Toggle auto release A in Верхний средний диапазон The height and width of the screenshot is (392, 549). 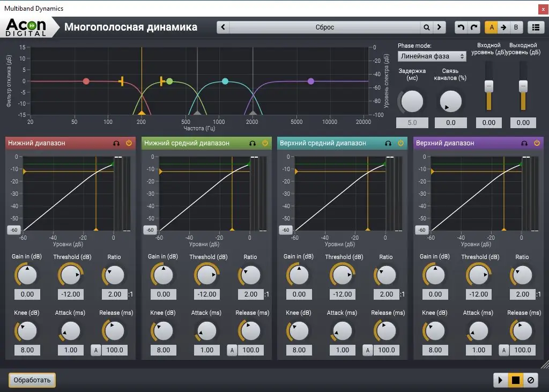[368, 350]
